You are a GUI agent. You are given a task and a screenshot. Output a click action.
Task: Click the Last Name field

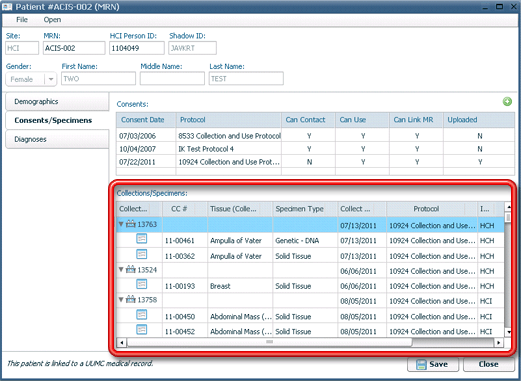(x=246, y=79)
